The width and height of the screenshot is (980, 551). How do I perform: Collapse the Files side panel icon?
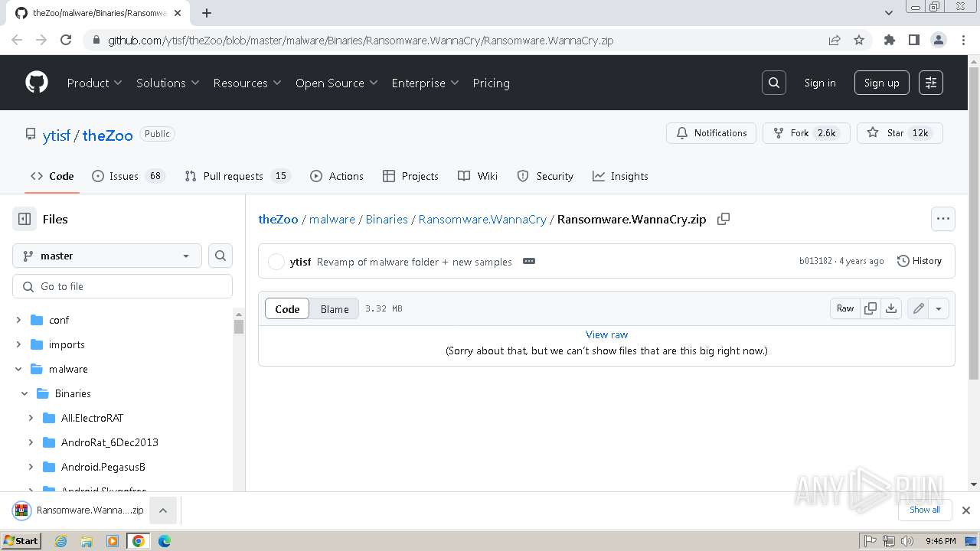pyautogui.click(x=24, y=219)
